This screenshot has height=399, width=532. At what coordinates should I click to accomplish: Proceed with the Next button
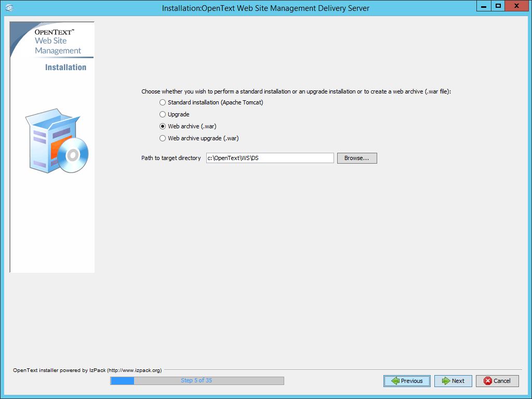point(453,381)
